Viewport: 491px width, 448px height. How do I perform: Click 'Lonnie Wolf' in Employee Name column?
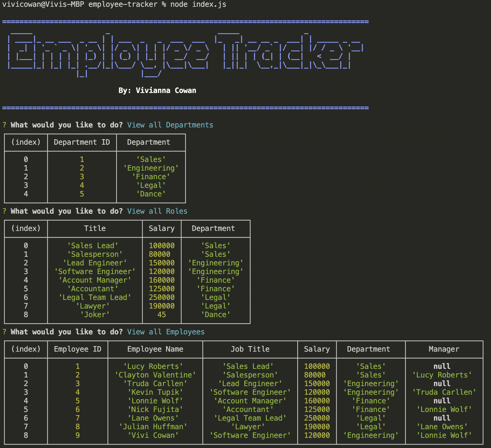[x=155, y=401]
